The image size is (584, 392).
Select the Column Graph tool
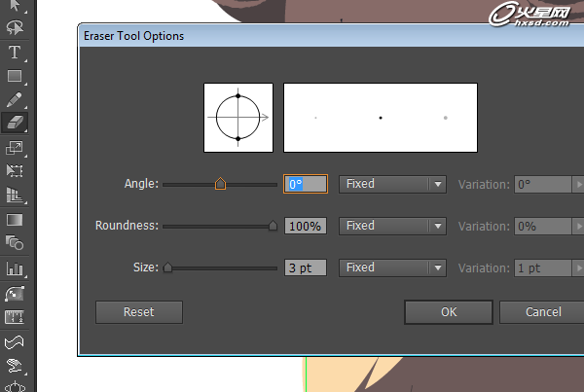(x=15, y=268)
